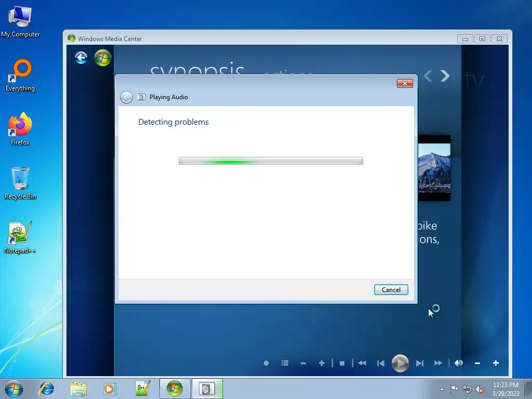The image size is (532, 399).
Task: Mute Media Center audio speaker icon
Action: coord(458,363)
